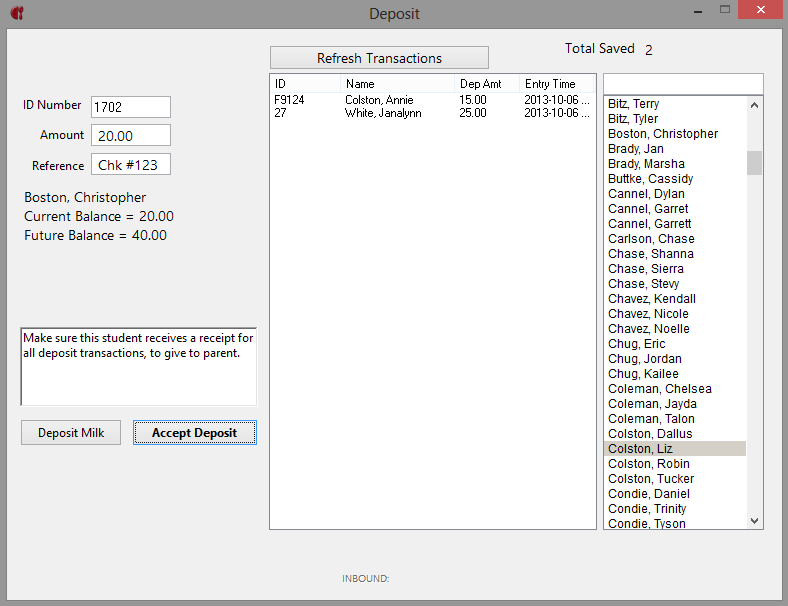Select the F9124 Colston, Annie transaction row
This screenshot has width=788, height=606.
432,99
